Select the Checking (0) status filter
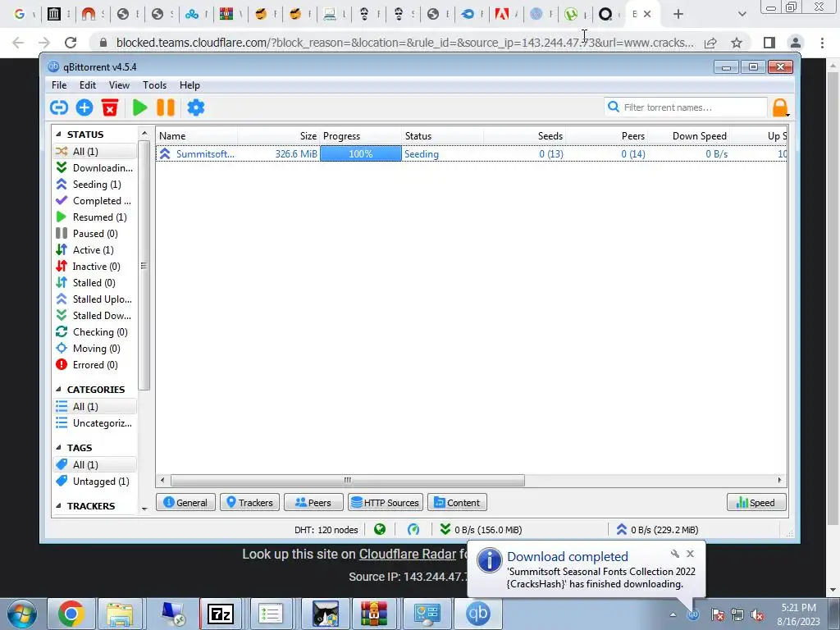This screenshot has height=630, width=840. pos(95,332)
